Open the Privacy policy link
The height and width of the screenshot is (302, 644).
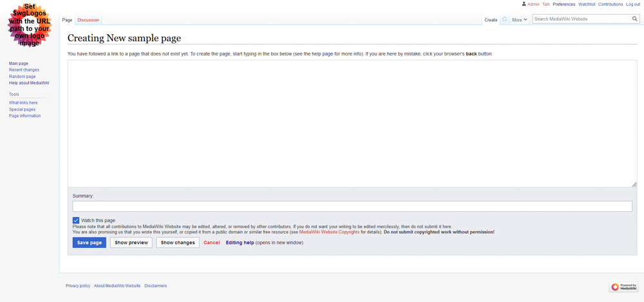78,285
